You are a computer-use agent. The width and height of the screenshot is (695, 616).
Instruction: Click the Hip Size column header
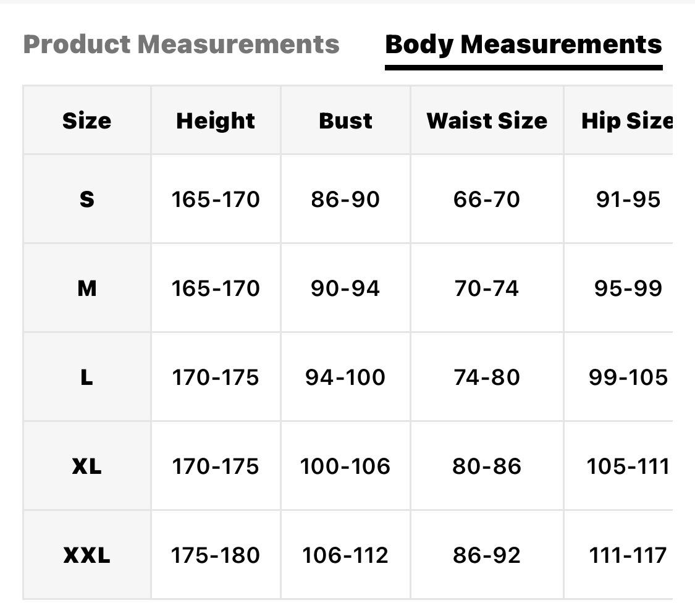coord(626,120)
